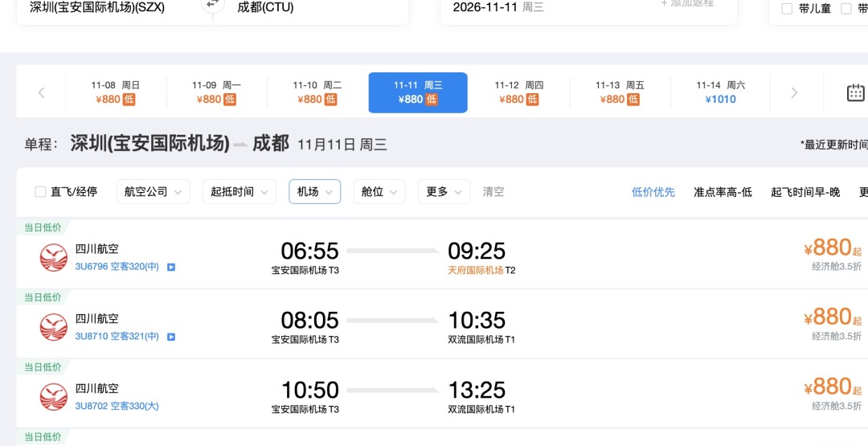This screenshot has width=868, height=446.
Task: Select the 11-12 周四 date tab
Action: (518, 92)
